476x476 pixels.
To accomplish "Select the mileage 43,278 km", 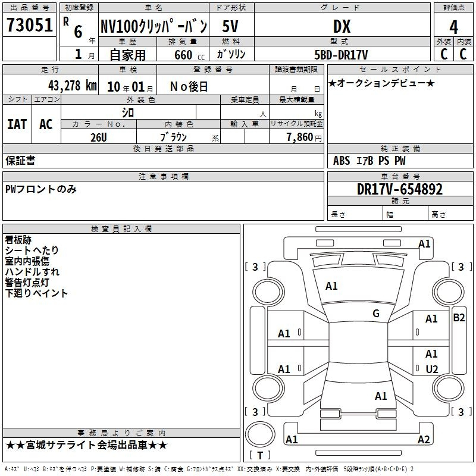I will 72,86.
